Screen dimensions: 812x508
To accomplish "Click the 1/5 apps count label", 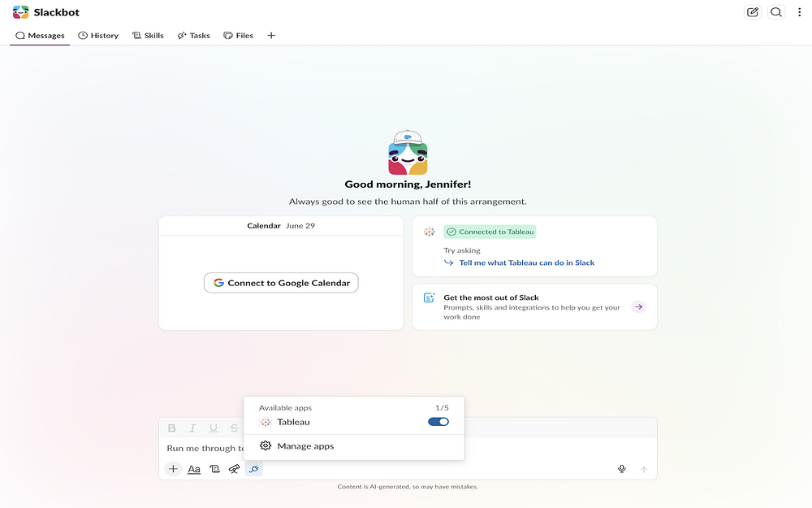I will point(442,408).
